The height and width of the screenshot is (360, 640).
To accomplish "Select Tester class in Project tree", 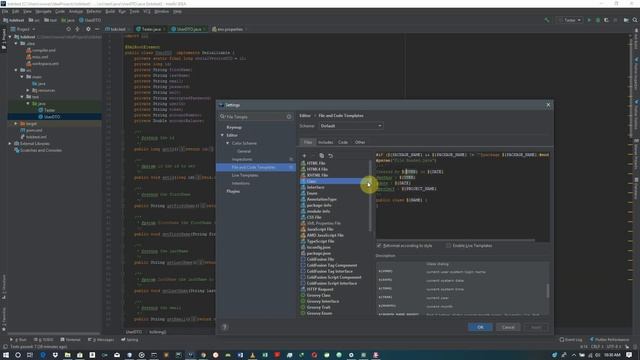I will click(x=49, y=110).
